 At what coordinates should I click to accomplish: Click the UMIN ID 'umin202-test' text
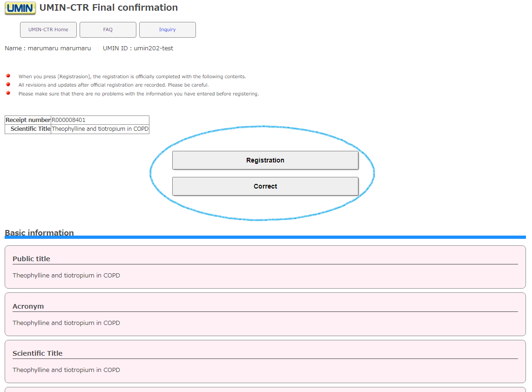point(153,48)
